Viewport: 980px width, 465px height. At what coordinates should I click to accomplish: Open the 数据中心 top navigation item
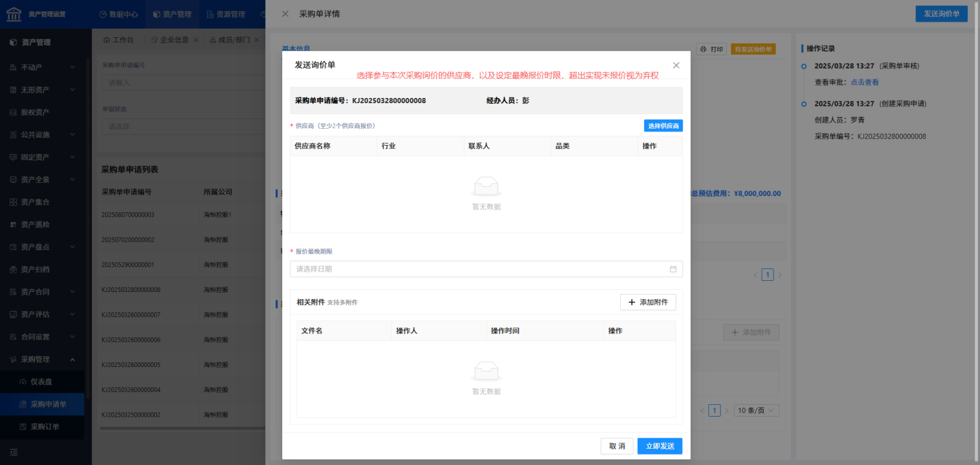(x=118, y=14)
